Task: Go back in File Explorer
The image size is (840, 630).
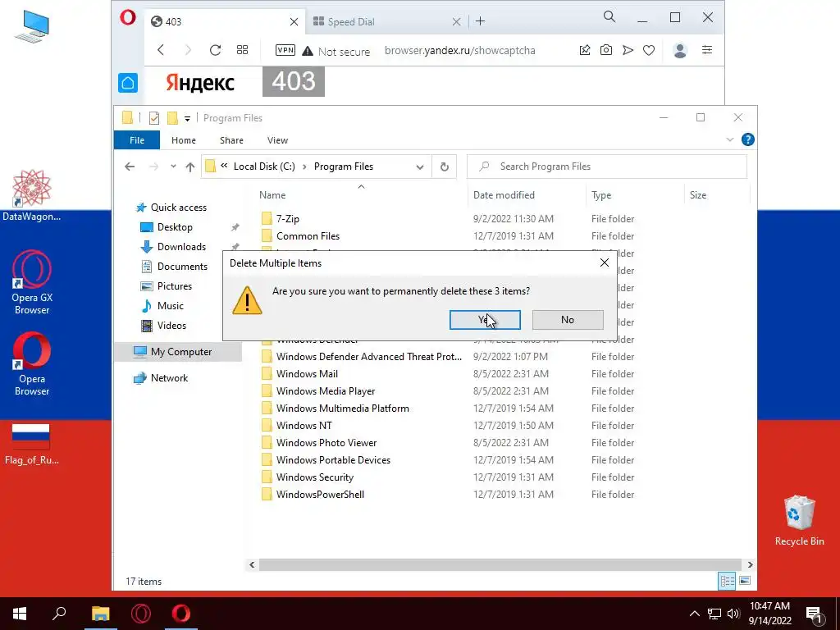Action: coord(130,167)
